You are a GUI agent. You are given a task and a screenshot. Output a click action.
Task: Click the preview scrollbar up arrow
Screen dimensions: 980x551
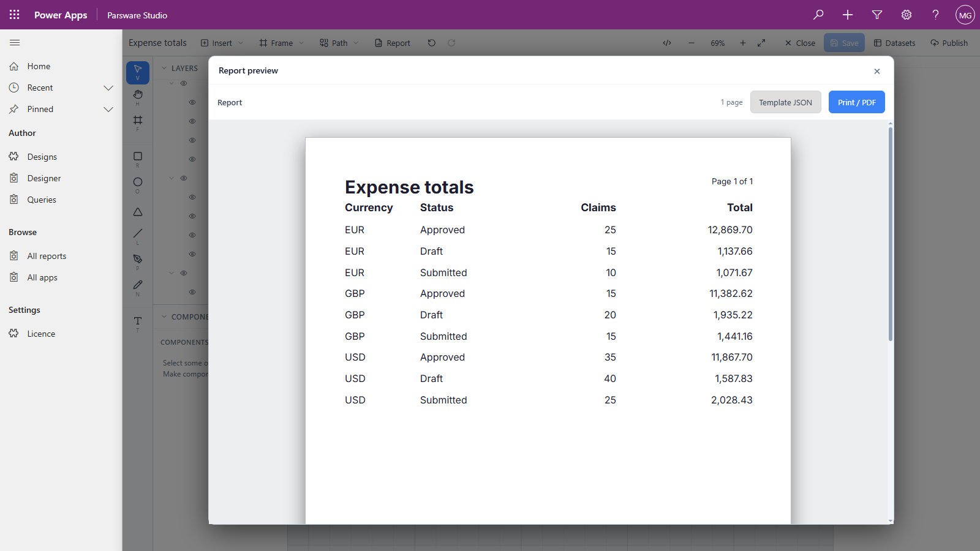click(891, 124)
